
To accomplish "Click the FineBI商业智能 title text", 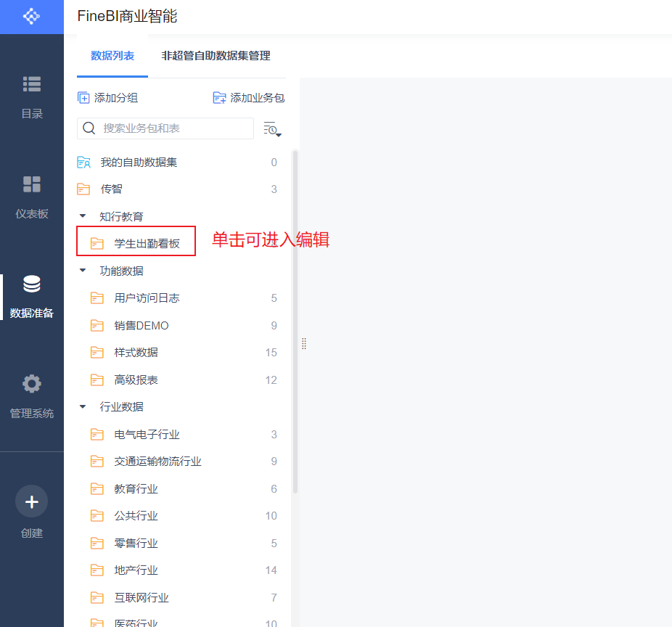I will (x=127, y=16).
